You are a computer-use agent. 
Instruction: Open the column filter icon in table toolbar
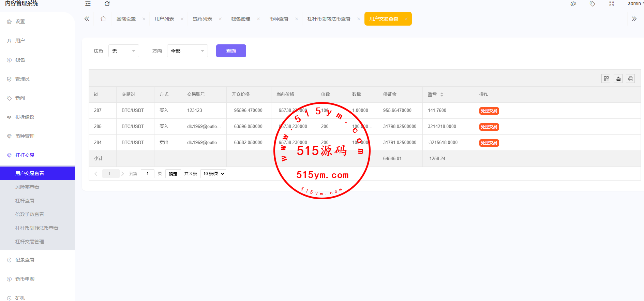pos(606,79)
